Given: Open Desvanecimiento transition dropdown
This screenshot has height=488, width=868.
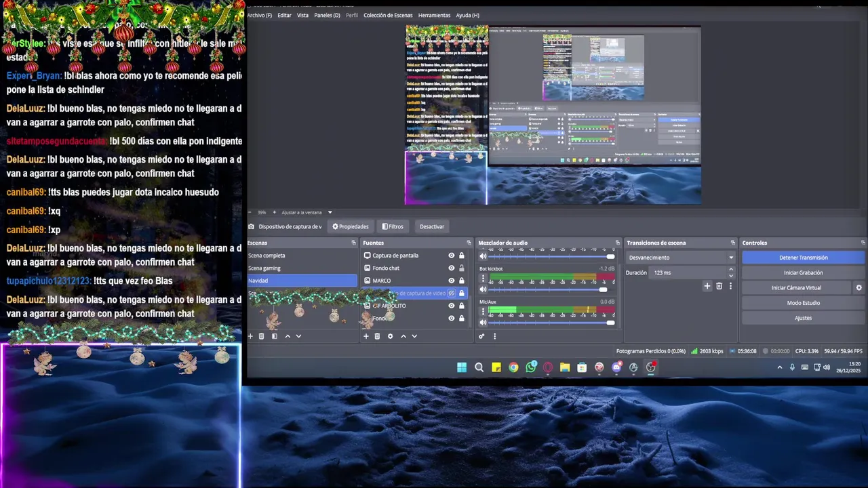Looking at the screenshot, I should pos(681,258).
